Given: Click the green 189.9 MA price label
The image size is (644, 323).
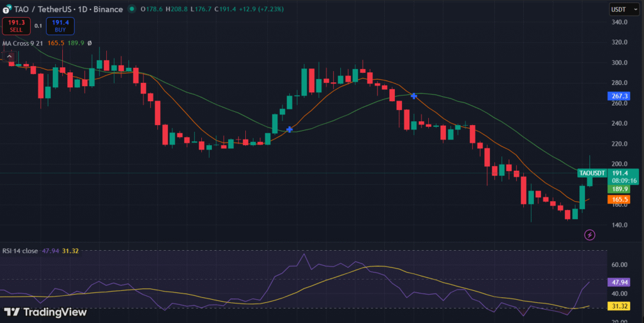Looking at the screenshot, I should [619, 189].
